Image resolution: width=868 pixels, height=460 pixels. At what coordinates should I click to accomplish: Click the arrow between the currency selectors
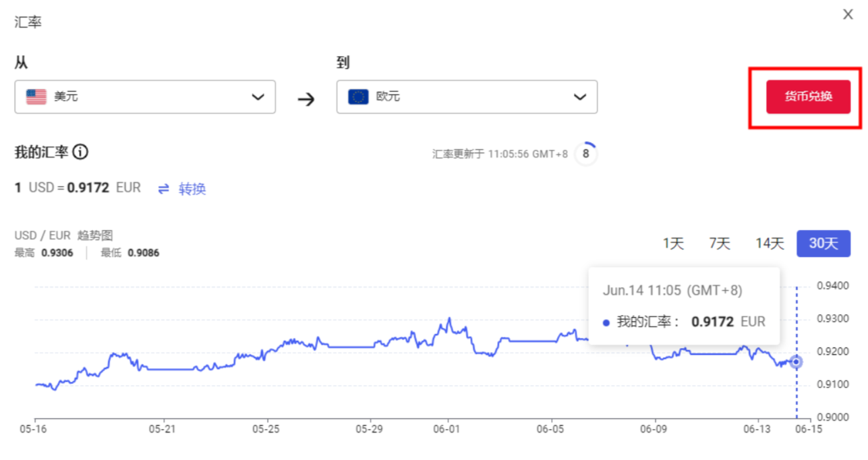pyautogui.click(x=306, y=100)
